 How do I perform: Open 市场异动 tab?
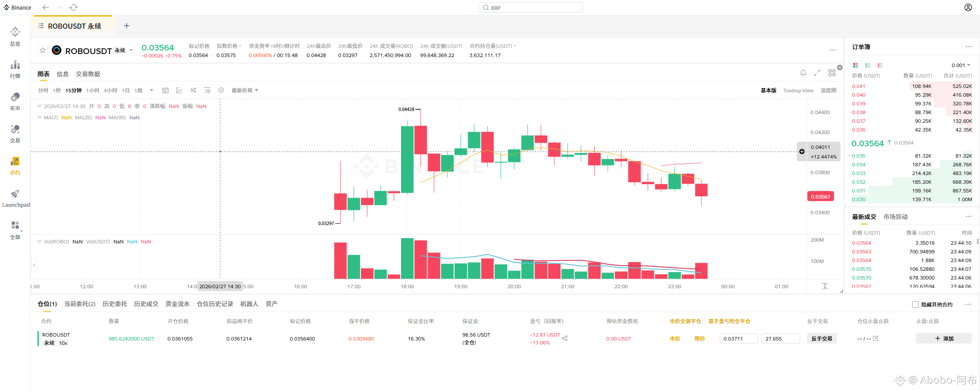tap(896, 217)
